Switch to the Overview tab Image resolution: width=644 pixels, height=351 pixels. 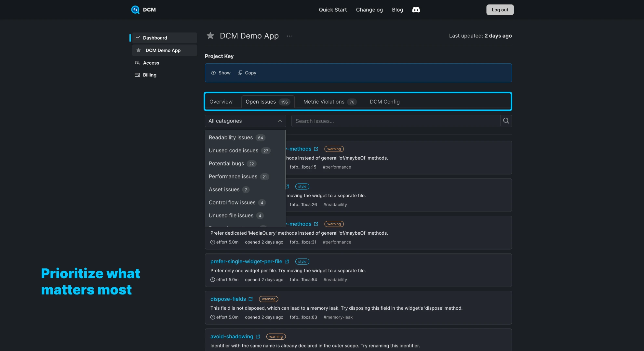point(221,102)
